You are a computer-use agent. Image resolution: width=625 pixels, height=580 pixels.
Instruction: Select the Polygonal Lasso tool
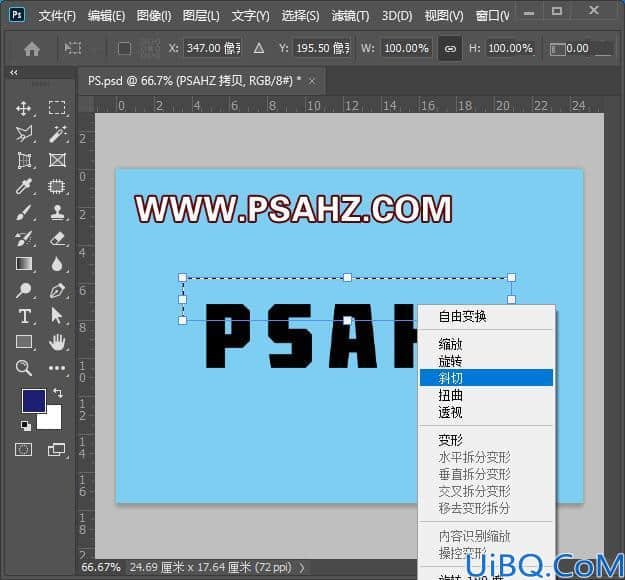point(24,134)
